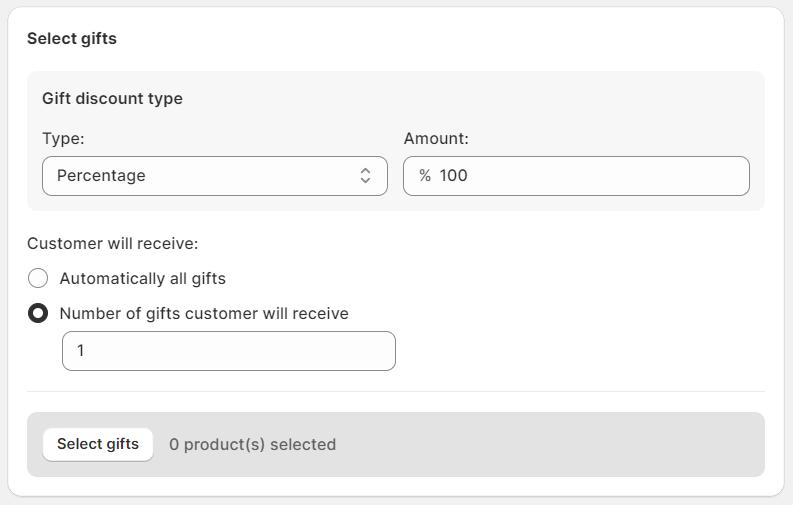Click 'Number of gifts customer will receive' label
793x505 pixels.
point(204,313)
